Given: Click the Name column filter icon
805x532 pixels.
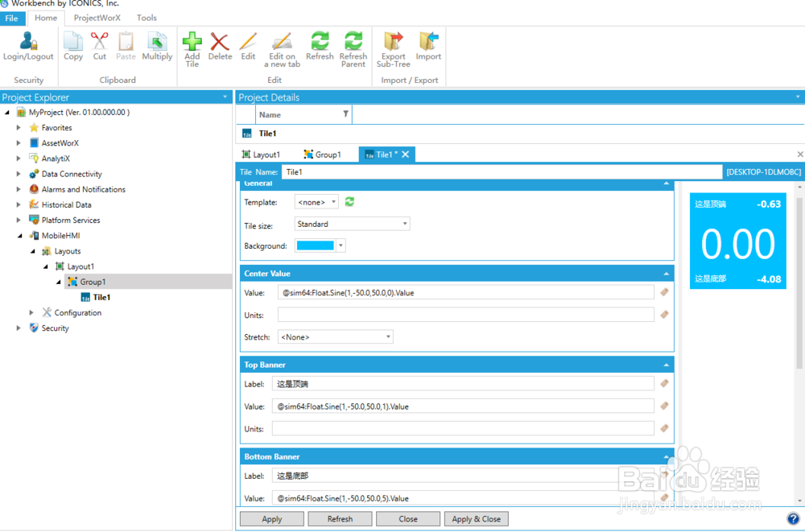Looking at the screenshot, I should coord(345,114).
